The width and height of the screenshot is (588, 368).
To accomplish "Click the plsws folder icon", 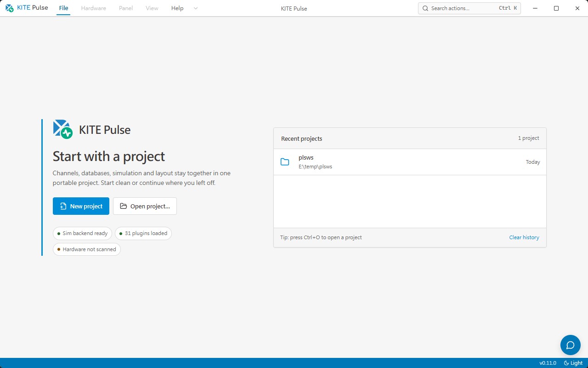I will pos(285,162).
